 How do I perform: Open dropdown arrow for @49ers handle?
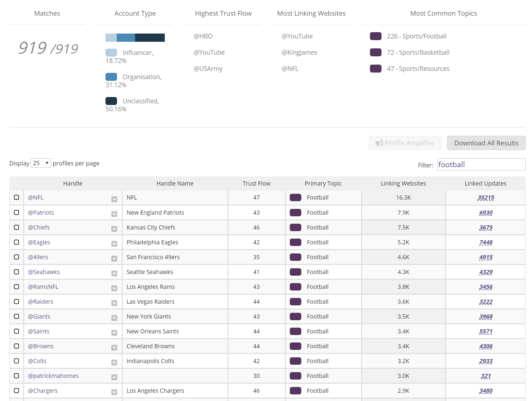pyautogui.click(x=114, y=259)
